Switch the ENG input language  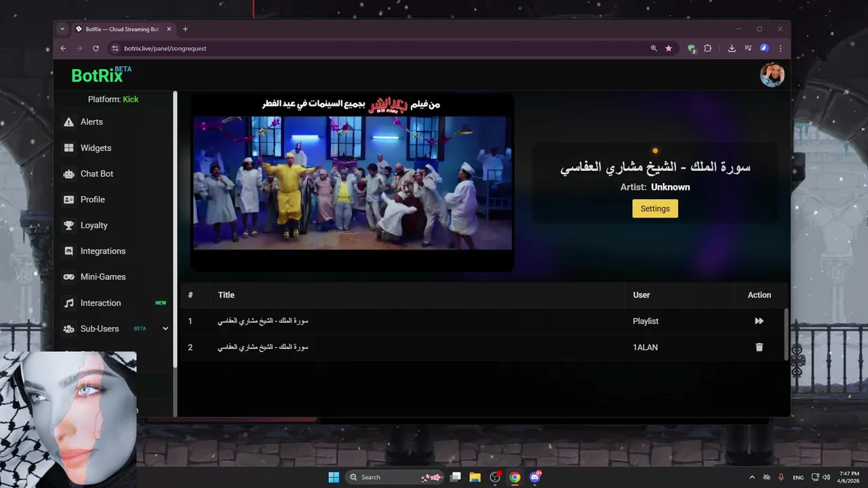pyautogui.click(x=798, y=477)
